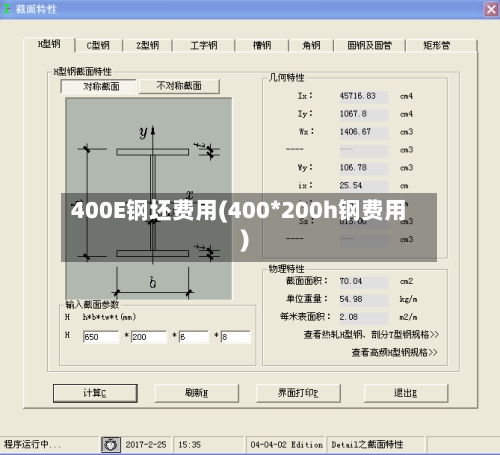Viewport: 500px width, 455px height.
Task: Select the 槽钢 tab
Action: (x=262, y=45)
